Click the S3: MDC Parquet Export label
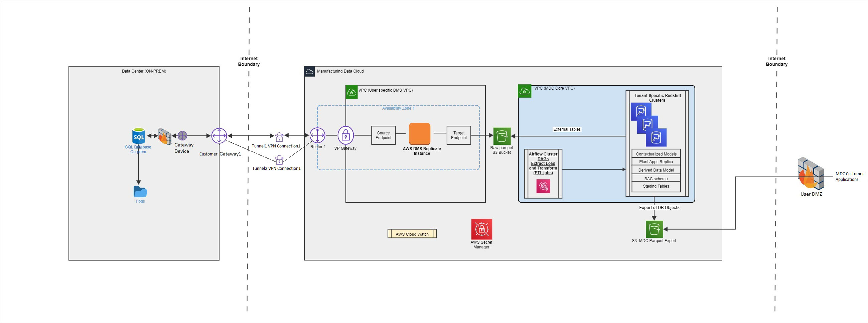The height and width of the screenshot is (323, 868). click(654, 241)
